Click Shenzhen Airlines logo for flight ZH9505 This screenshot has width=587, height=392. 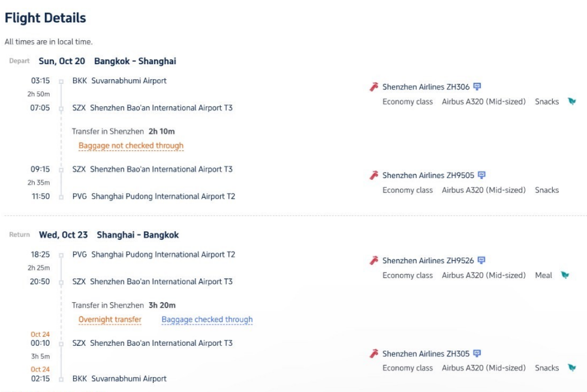[374, 175]
